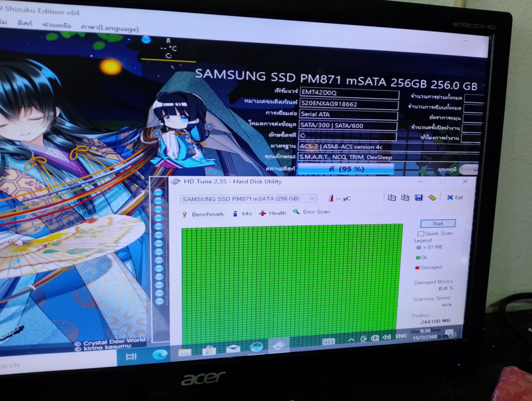Click the ENG input language indicator
The image size is (532, 401).
[401, 336]
